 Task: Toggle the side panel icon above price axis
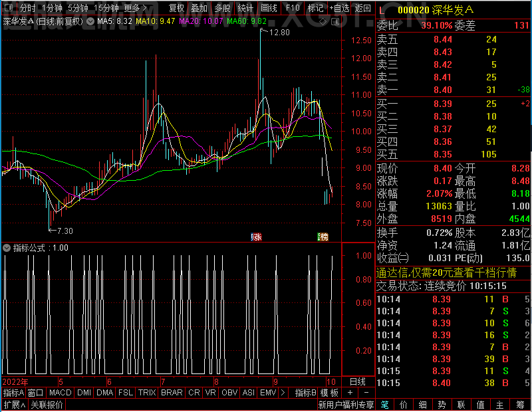(335, 22)
